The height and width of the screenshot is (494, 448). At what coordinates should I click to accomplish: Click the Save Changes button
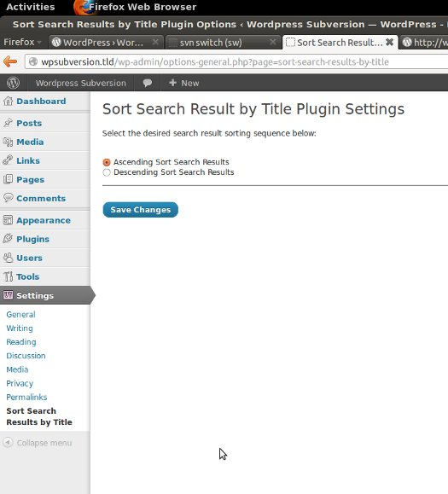141,210
